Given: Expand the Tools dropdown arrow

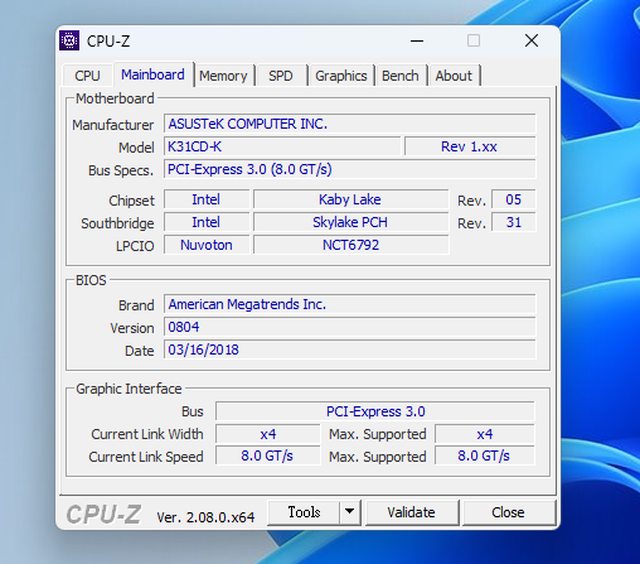Looking at the screenshot, I should (x=349, y=512).
